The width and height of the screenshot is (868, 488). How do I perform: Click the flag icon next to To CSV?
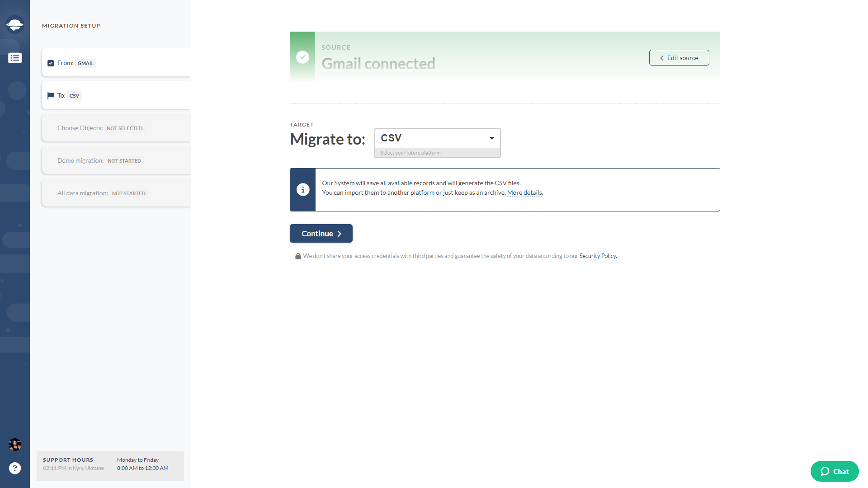click(x=51, y=95)
